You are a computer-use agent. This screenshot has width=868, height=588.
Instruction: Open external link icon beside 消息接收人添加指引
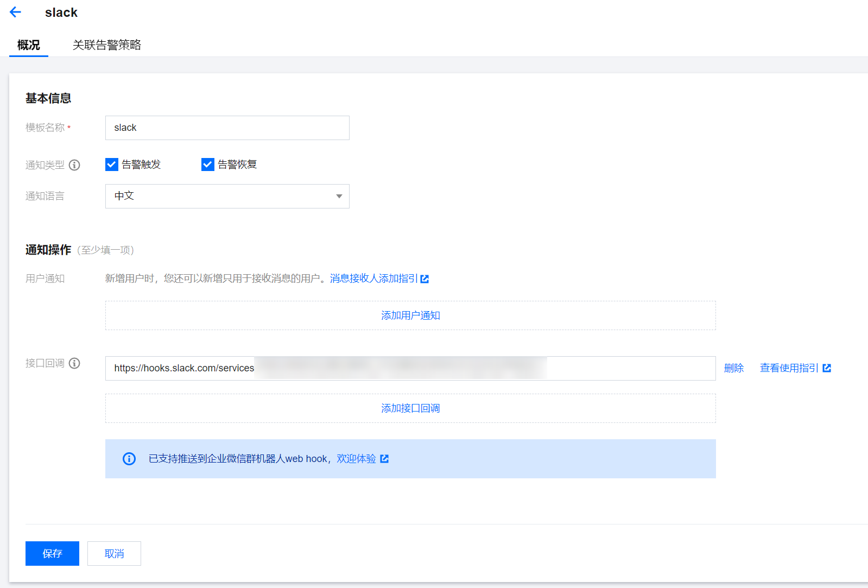pyautogui.click(x=425, y=279)
